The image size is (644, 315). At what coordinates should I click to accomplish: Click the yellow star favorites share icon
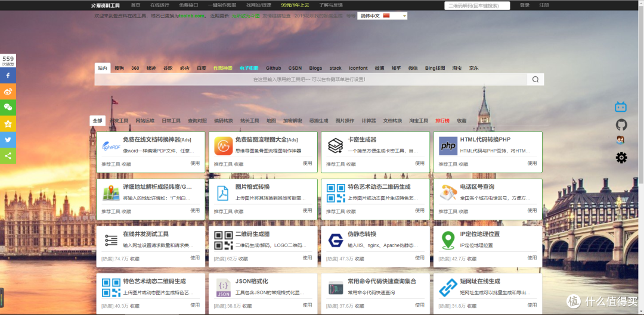pyautogui.click(x=8, y=123)
